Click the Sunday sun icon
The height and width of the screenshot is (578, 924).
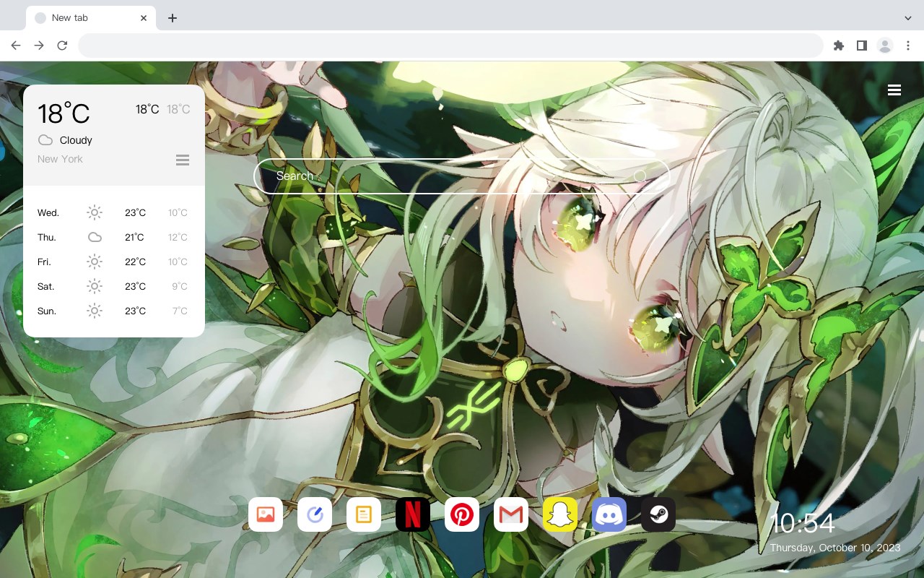tap(95, 311)
